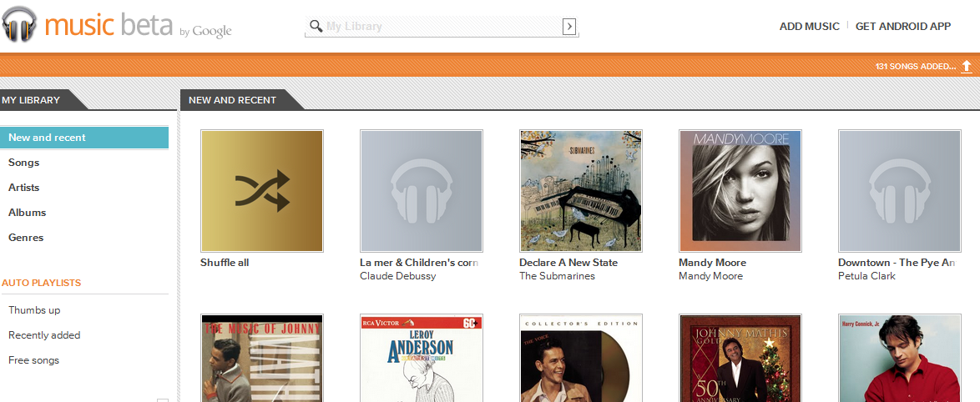This screenshot has width=980, height=402.
Task: Click the headphones Music Beta logo
Action: (19, 23)
